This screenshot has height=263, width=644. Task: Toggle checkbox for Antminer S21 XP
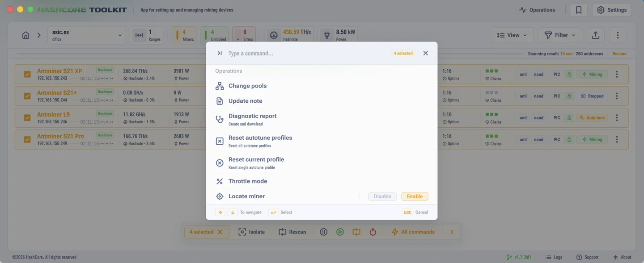[27, 75]
